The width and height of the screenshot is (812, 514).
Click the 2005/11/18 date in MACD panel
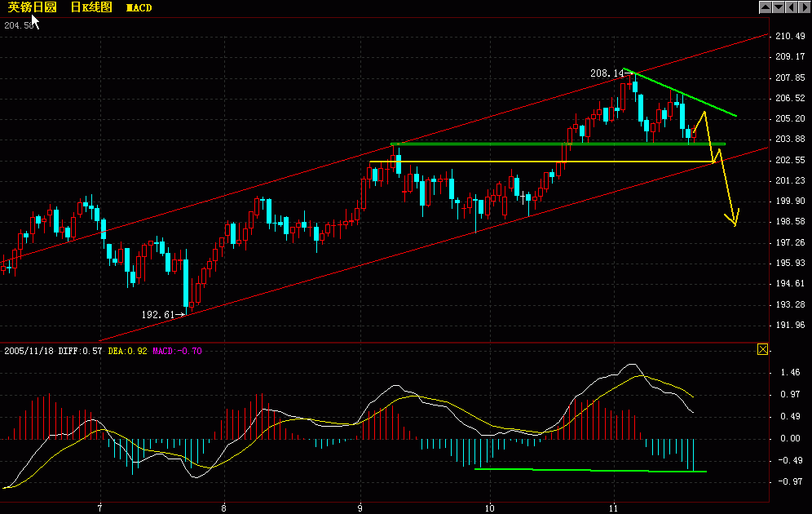click(x=29, y=351)
